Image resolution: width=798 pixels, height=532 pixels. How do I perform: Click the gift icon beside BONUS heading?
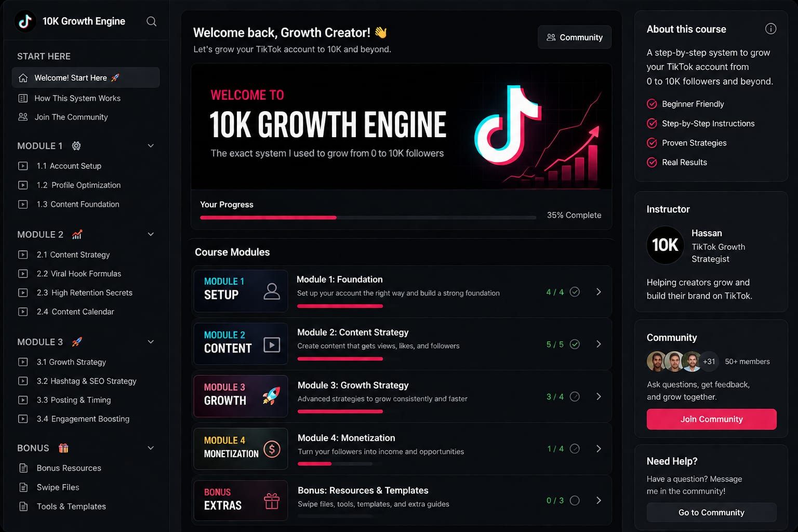point(63,448)
